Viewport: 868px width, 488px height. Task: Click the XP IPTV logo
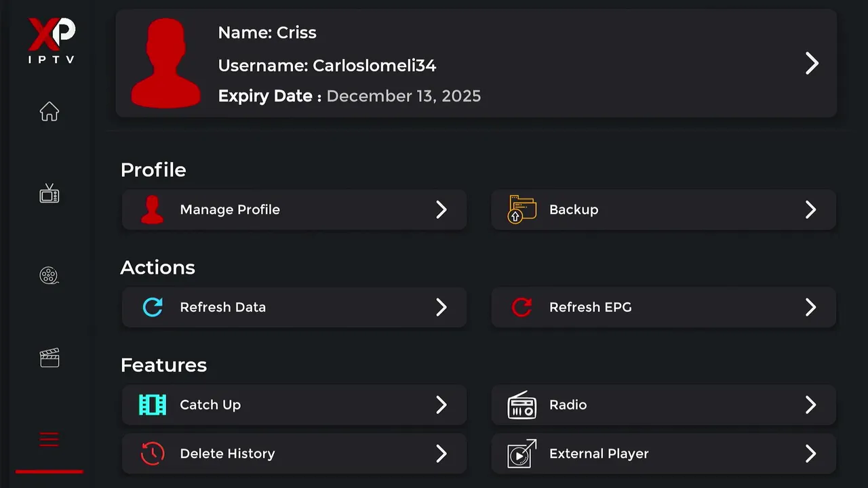[x=52, y=41]
